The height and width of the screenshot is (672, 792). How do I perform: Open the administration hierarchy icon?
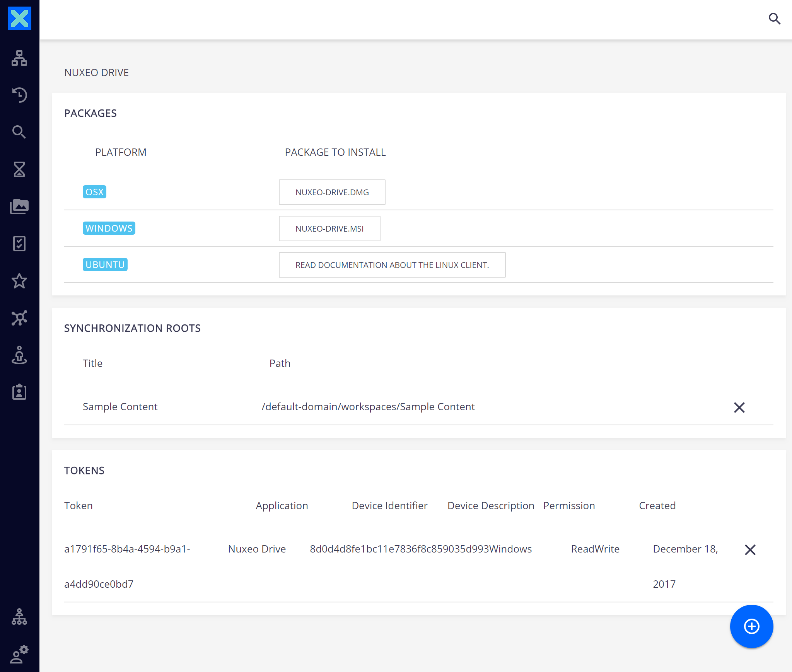19,617
